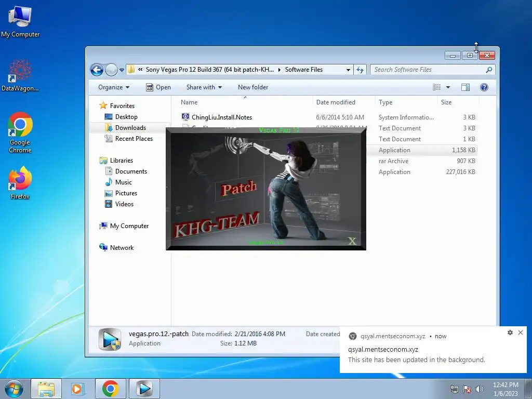Click the Patch button in KHG-TEAM window
Screen dimensions: 532x399
239,189
